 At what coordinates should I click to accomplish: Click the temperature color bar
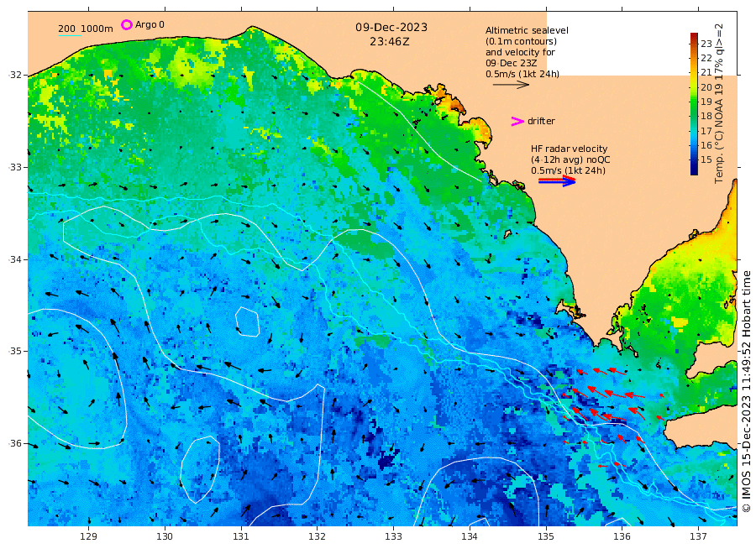694,103
